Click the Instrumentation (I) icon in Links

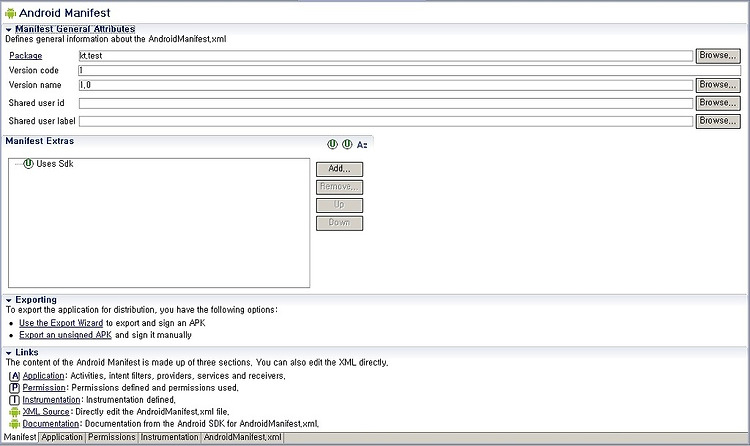point(14,400)
